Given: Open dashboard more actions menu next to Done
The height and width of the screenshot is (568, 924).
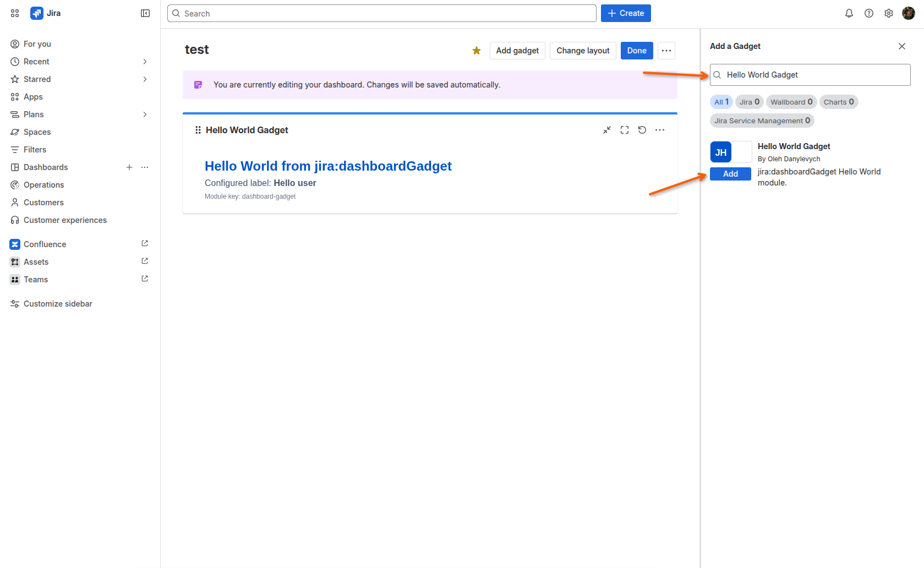Looking at the screenshot, I should point(666,51).
